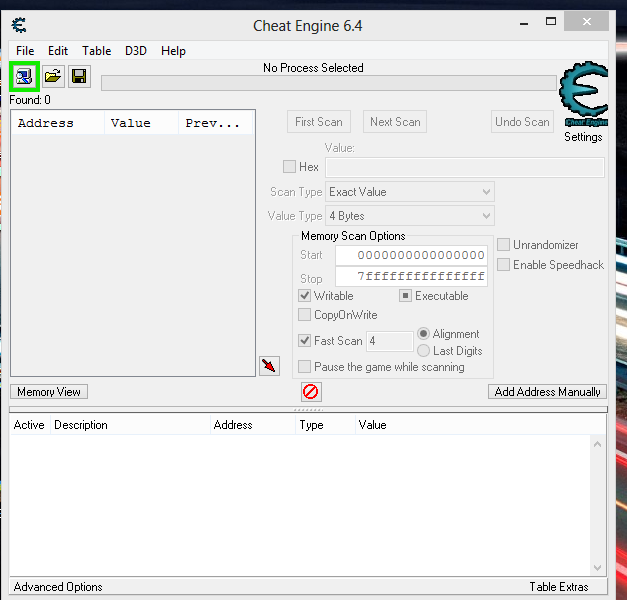Image resolution: width=627 pixels, height=600 pixels.
Task: Close the Cheat Engine window
Action: pos(586,21)
